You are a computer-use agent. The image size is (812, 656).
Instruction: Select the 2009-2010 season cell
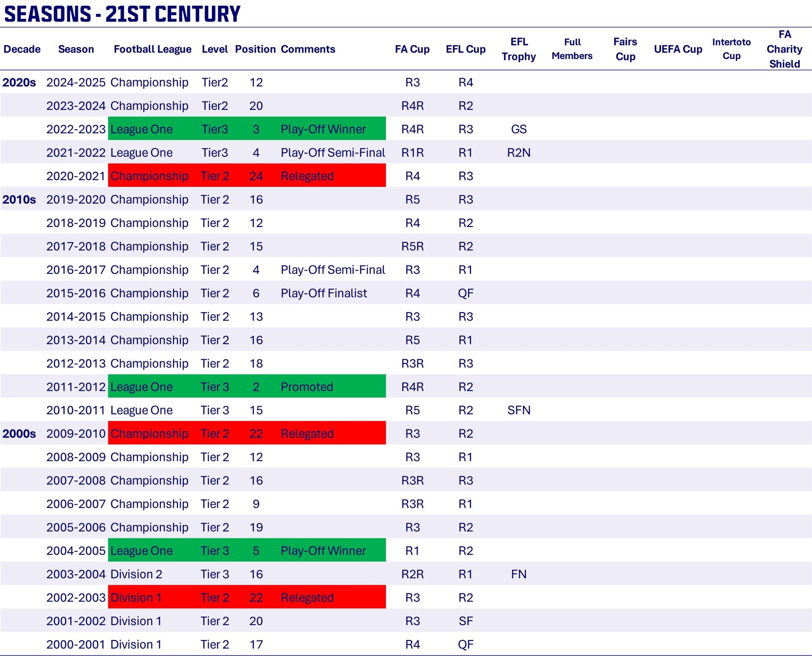click(x=76, y=433)
